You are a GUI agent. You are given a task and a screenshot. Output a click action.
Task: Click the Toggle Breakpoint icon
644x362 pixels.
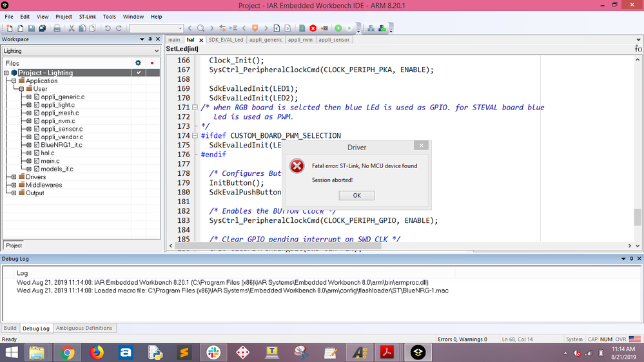pos(324,28)
